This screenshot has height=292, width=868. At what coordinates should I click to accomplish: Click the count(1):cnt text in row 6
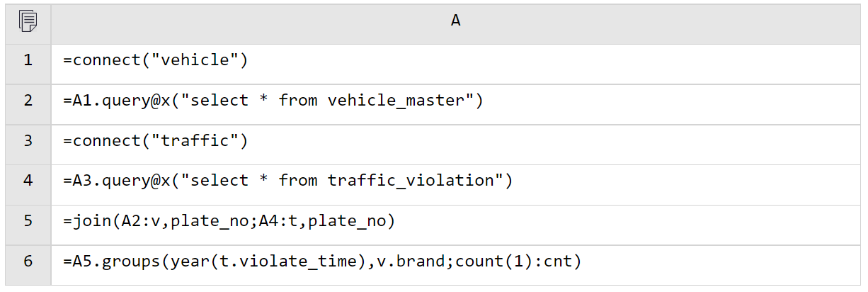point(513,262)
